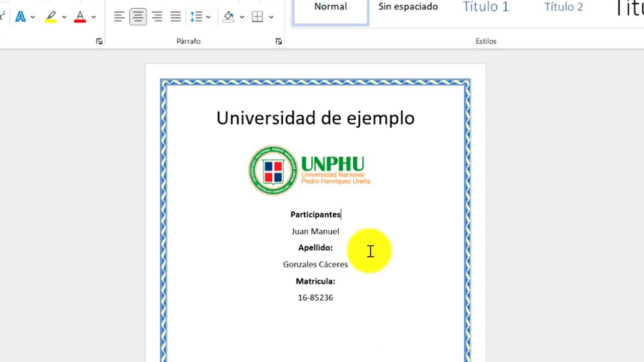Align the paragraph to the right
This screenshot has width=644, height=362.
(156, 17)
